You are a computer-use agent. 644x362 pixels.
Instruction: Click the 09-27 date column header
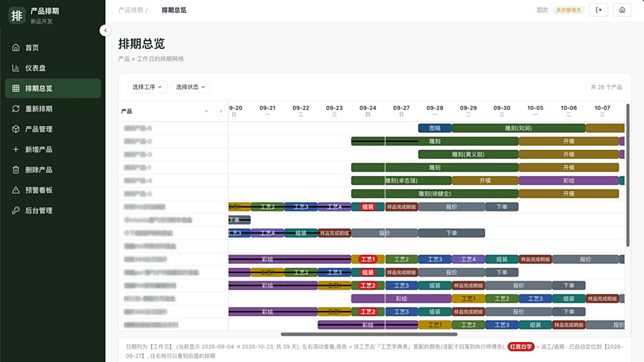(x=402, y=111)
